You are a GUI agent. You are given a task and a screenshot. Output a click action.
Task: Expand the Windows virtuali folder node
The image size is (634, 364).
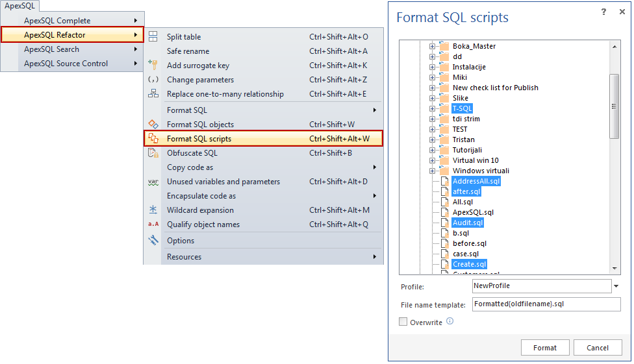coord(432,171)
